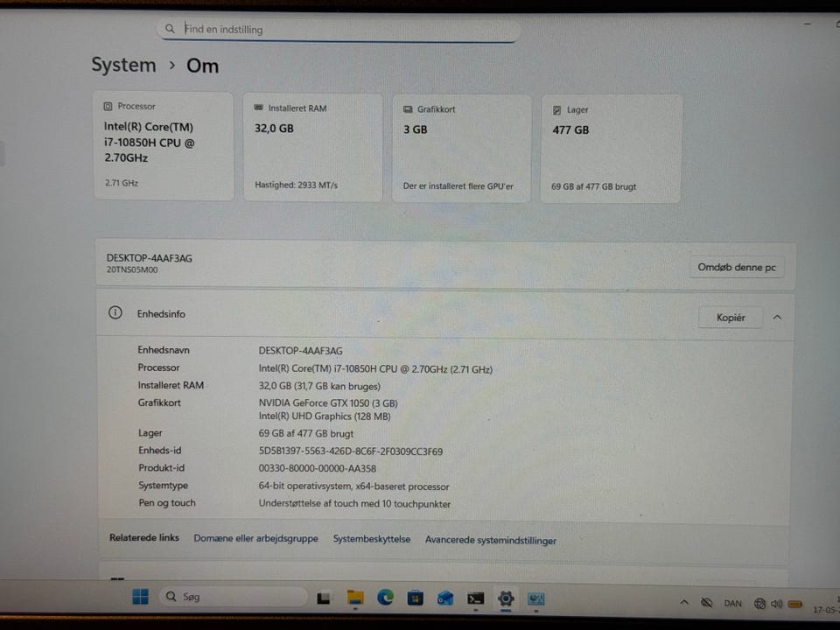Click the taskbar Søg search box
The height and width of the screenshot is (630, 840).
(234, 596)
